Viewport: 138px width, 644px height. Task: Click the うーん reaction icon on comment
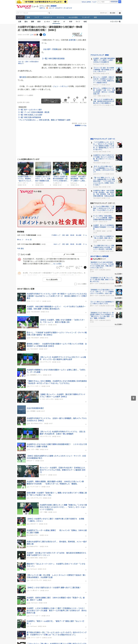(x=77, y=267)
